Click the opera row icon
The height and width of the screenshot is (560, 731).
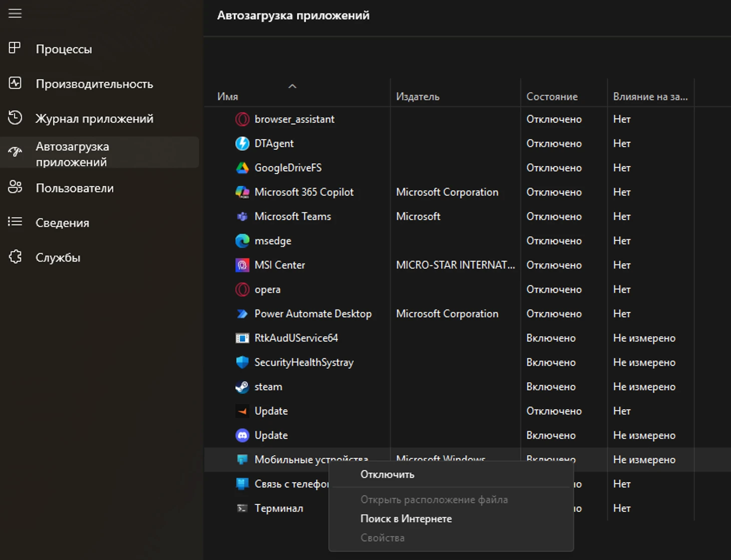(x=242, y=290)
